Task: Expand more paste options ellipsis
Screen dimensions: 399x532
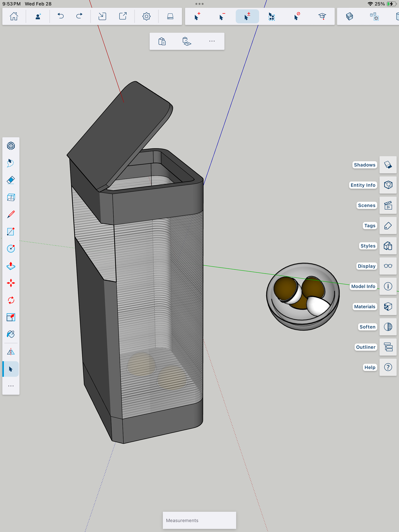Action: 212,41
